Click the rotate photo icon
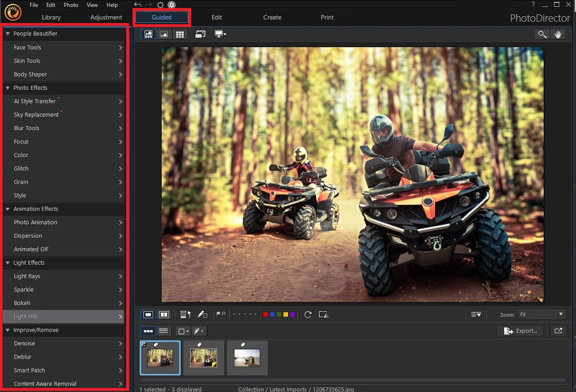576x392 pixels. tap(308, 314)
